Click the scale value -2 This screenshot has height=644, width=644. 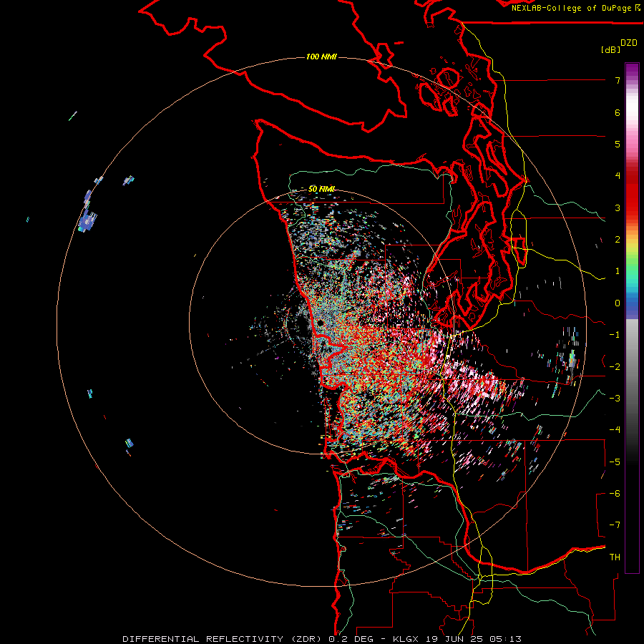click(x=615, y=367)
